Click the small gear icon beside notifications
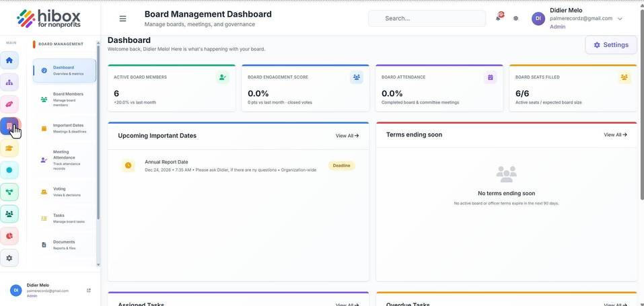 pos(516,18)
